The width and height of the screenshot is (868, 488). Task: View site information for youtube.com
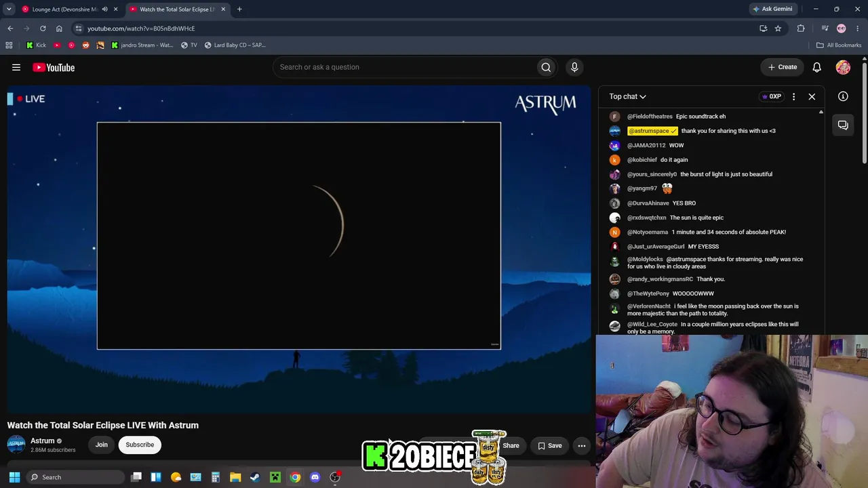(x=79, y=28)
